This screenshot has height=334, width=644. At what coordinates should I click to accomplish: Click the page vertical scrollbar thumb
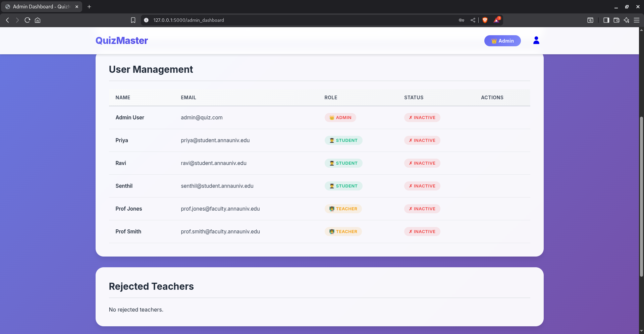click(641, 197)
